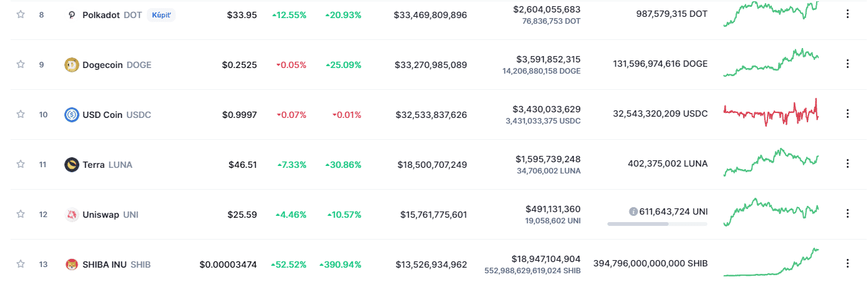This screenshot has width=868, height=287.
Task: Open the Dogecoin name link
Action: 103,65
